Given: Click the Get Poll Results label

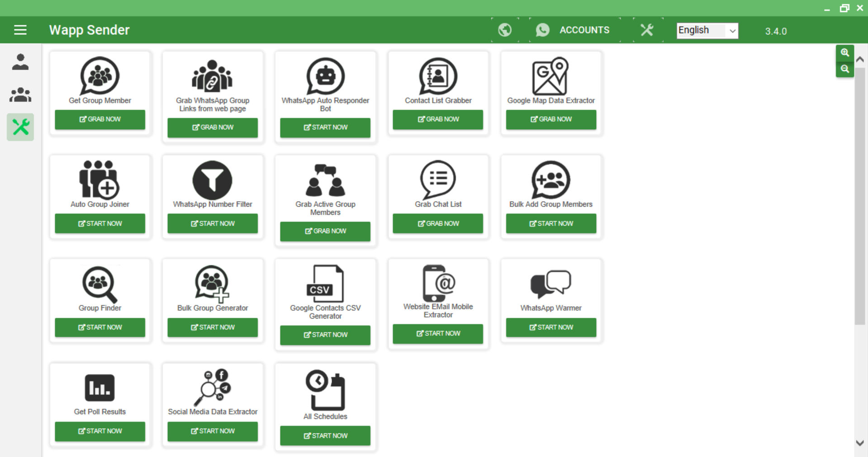Looking at the screenshot, I should click(x=100, y=412).
